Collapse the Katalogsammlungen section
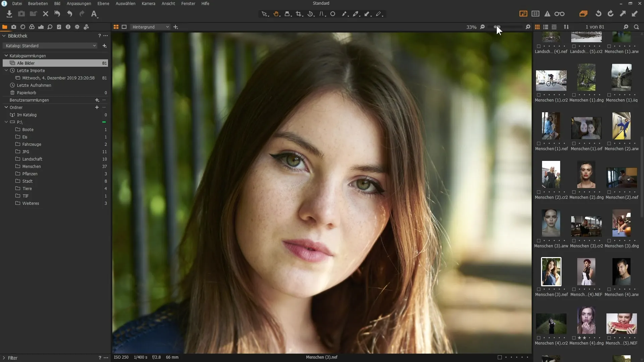This screenshot has height=362, width=644. click(x=6, y=56)
